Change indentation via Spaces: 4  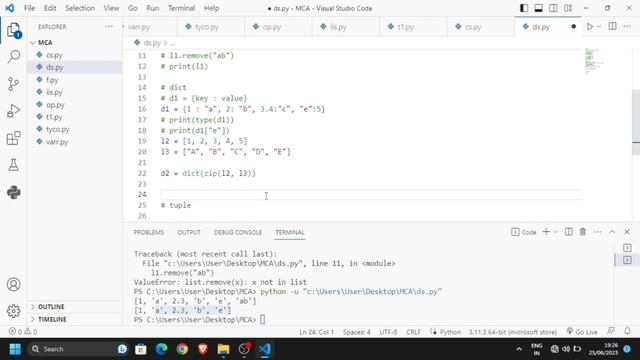pos(356,332)
